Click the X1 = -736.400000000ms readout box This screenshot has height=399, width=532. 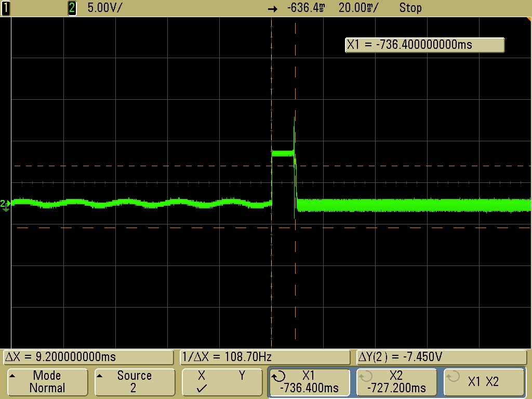tap(424, 45)
